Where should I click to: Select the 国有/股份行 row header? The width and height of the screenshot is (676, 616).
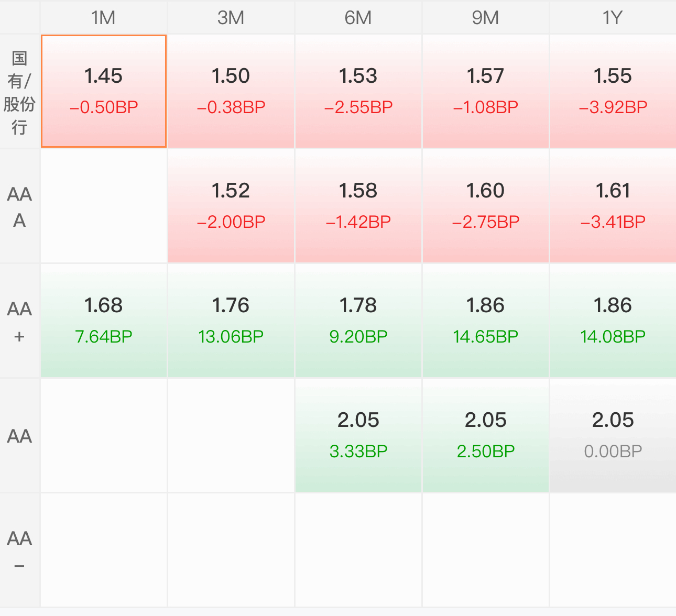(x=19, y=91)
